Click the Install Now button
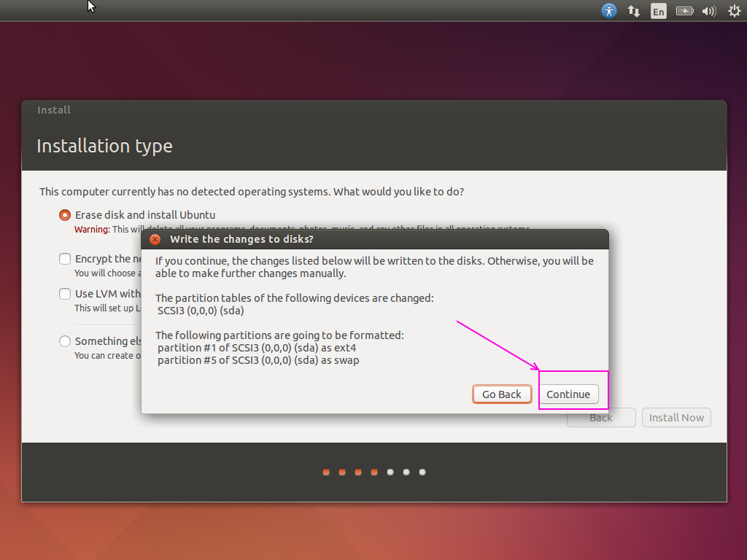Image resolution: width=747 pixels, height=560 pixels. (x=676, y=418)
